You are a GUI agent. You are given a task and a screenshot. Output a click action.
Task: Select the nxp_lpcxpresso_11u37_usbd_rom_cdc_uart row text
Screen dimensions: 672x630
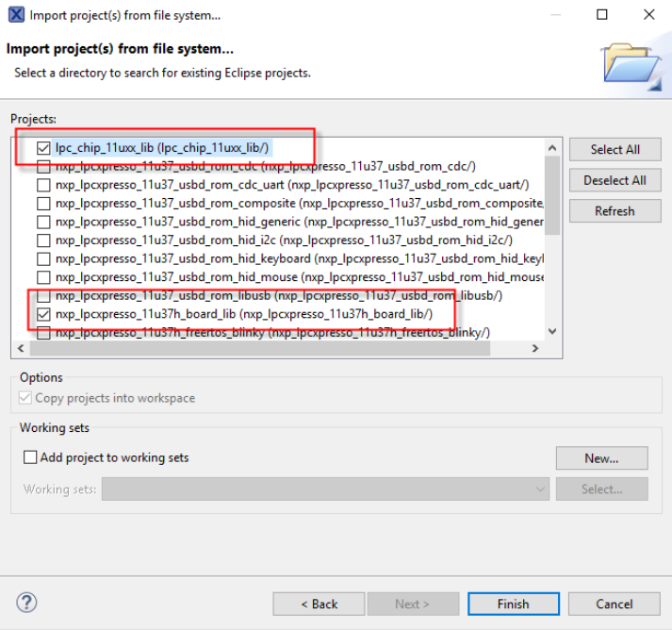click(x=292, y=185)
